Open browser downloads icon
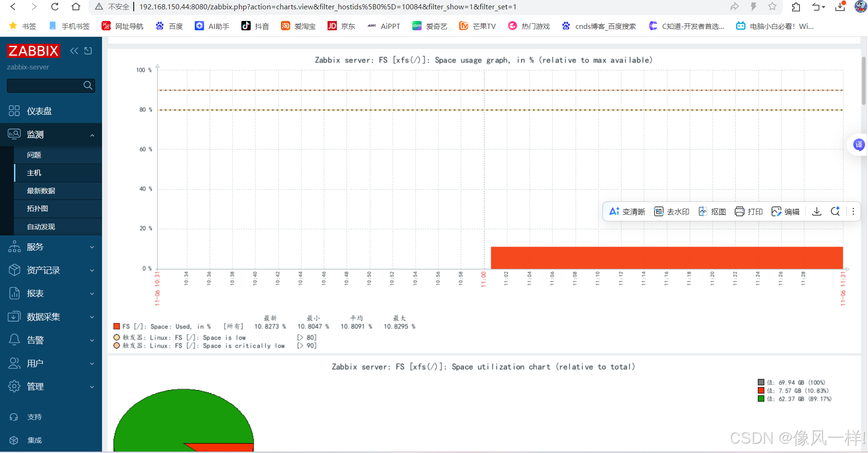 click(840, 7)
